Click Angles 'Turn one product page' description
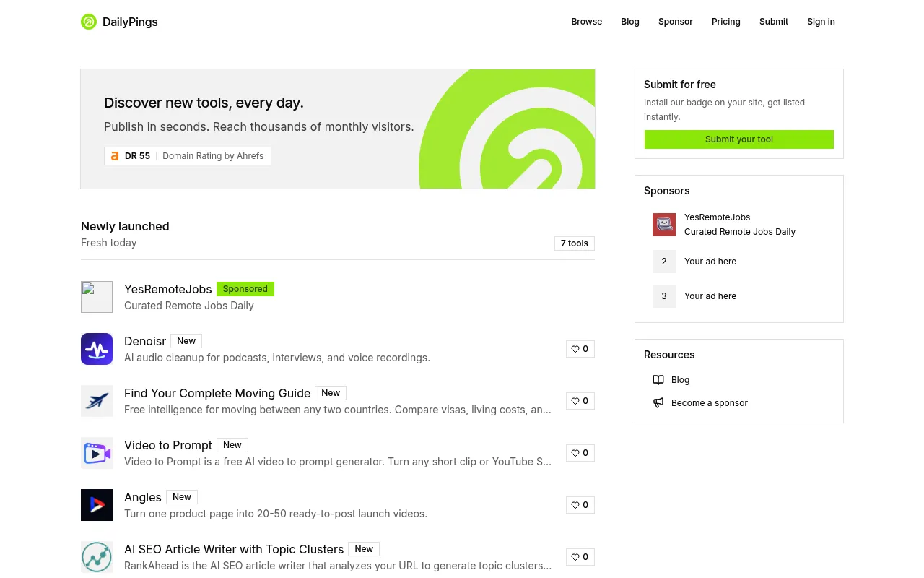The image size is (924, 578). pyautogui.click(x=276, y=514)
